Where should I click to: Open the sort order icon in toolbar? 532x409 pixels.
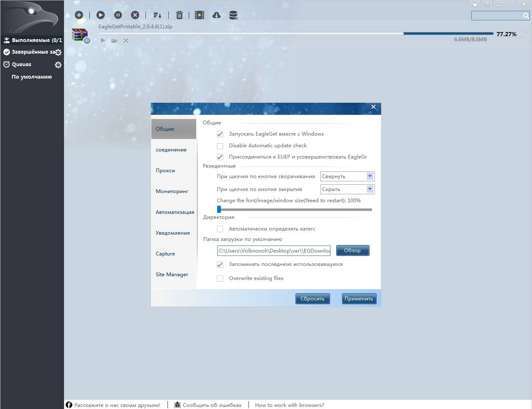tap(157, 15)
